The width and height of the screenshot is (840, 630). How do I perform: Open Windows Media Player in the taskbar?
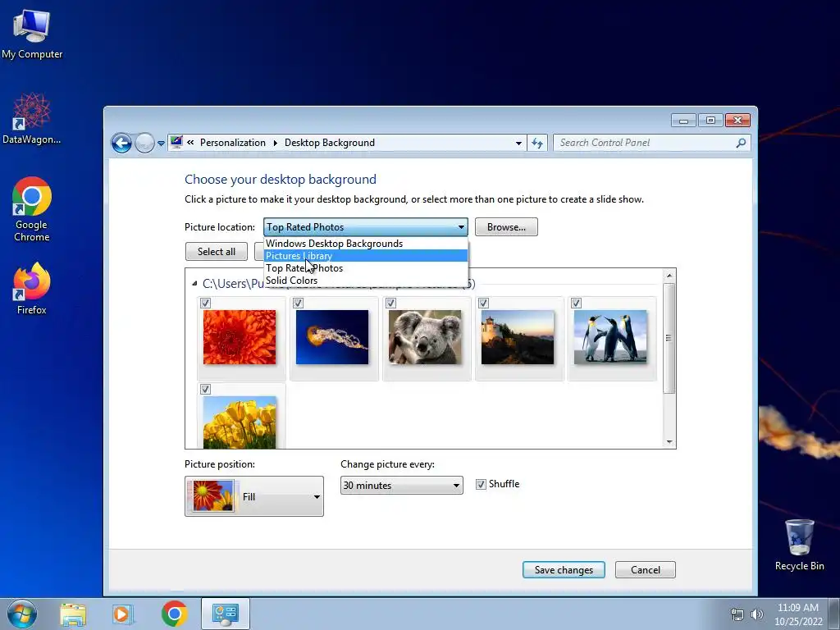click(x=122, y=614)
